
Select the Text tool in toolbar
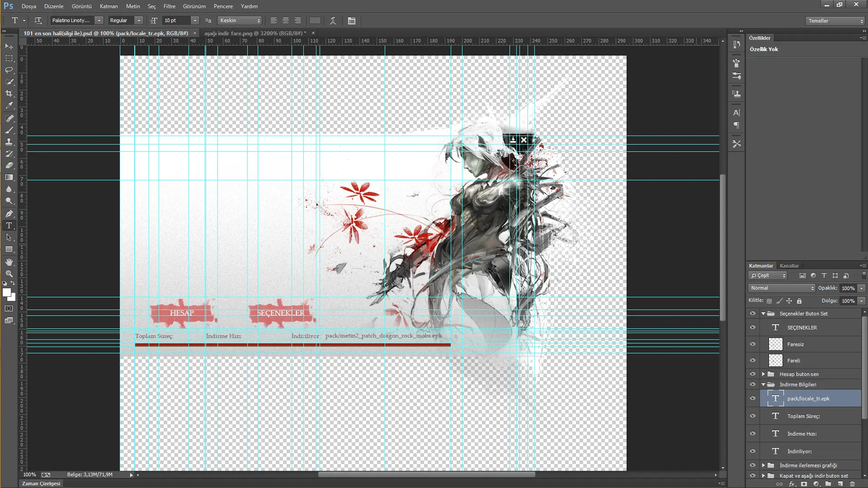click(x=9, y=226)
